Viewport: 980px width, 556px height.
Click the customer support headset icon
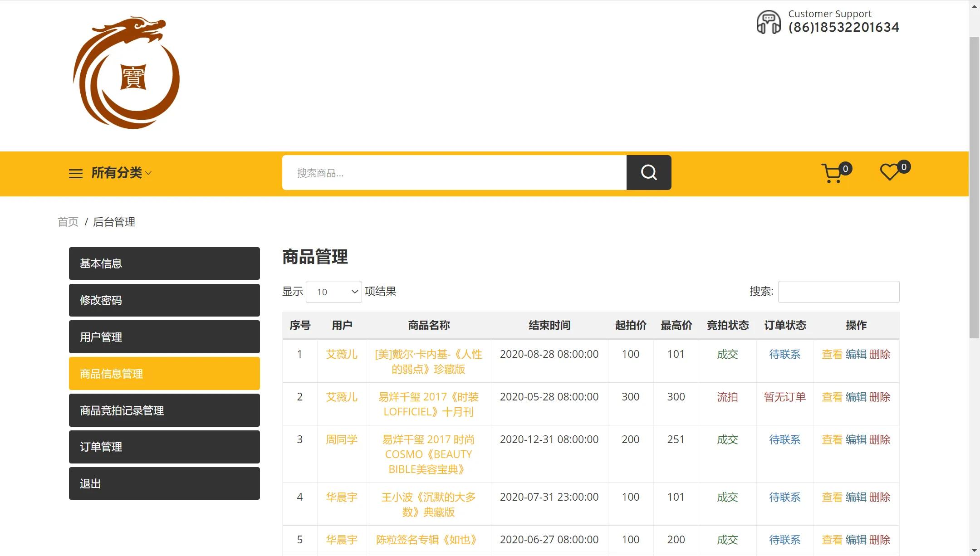point(769,21)
